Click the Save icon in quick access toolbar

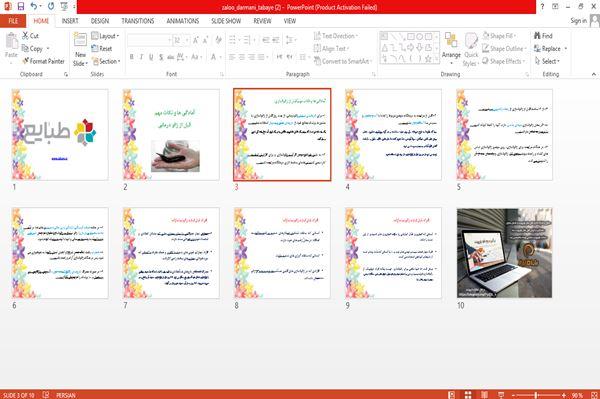click(x=20, y=6)
